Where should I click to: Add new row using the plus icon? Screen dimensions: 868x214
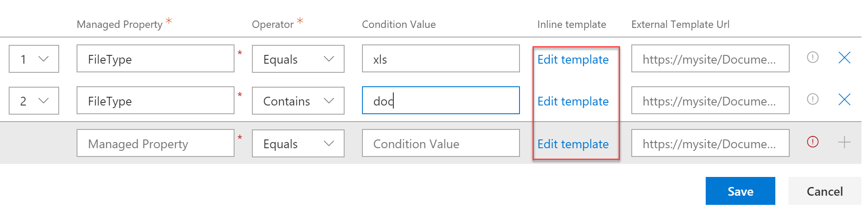pos(845,142)
